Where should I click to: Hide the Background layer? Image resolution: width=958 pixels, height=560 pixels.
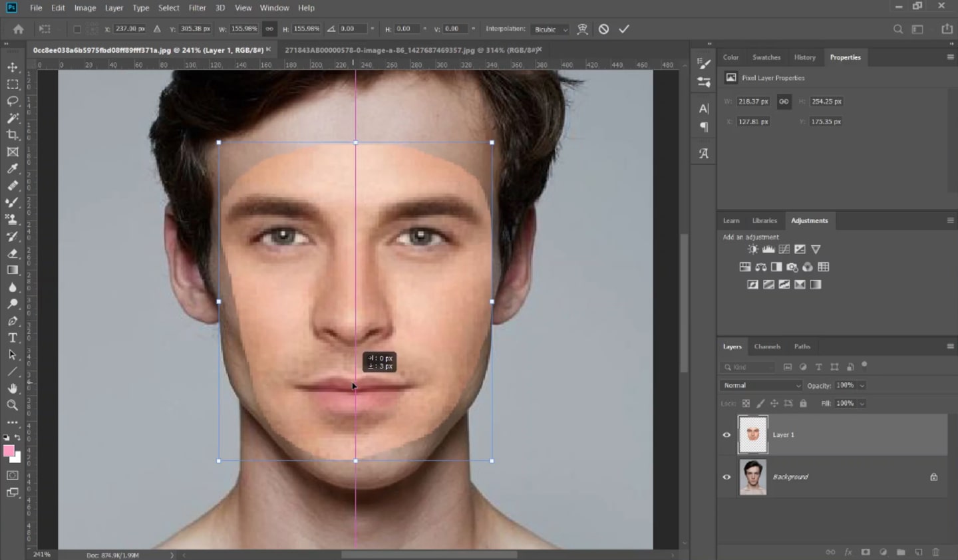(726, 477)
